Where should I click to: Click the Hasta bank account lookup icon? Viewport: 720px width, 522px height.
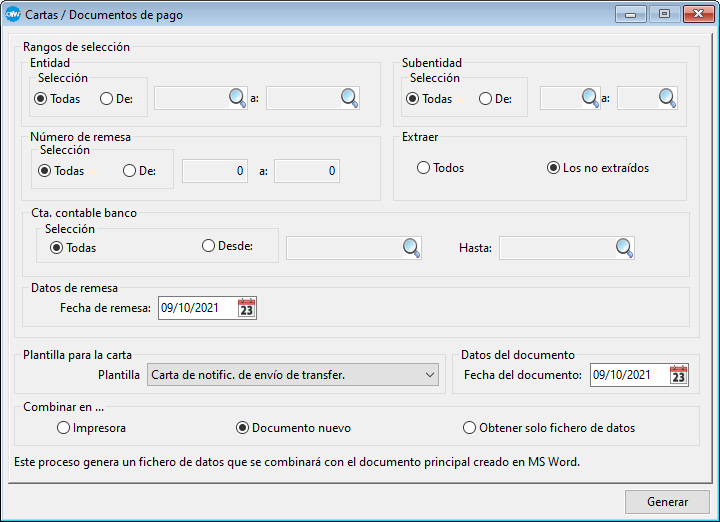[624, 247]
